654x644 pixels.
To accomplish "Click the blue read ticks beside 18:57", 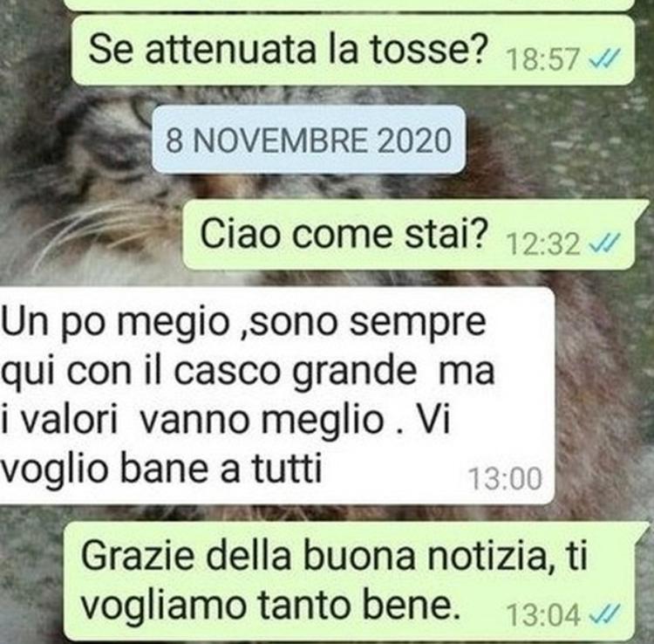I will coord(605,58).
